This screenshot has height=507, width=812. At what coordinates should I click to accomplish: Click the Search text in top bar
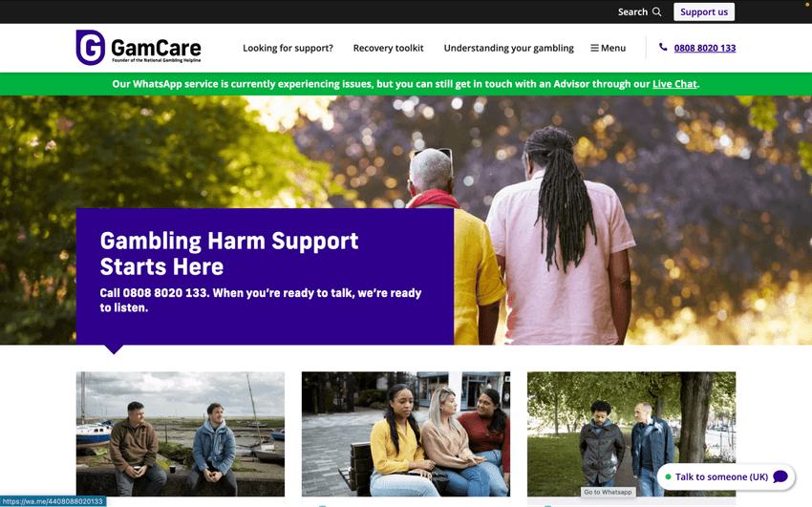click(632, 11)
